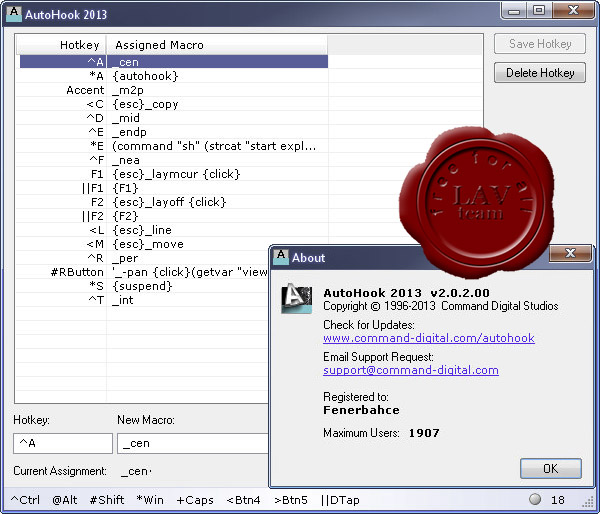The height and width of the screenshot is (514, 600).
Task: Click the ||DTap legend in status bar
Action: (x=340, y=500)
